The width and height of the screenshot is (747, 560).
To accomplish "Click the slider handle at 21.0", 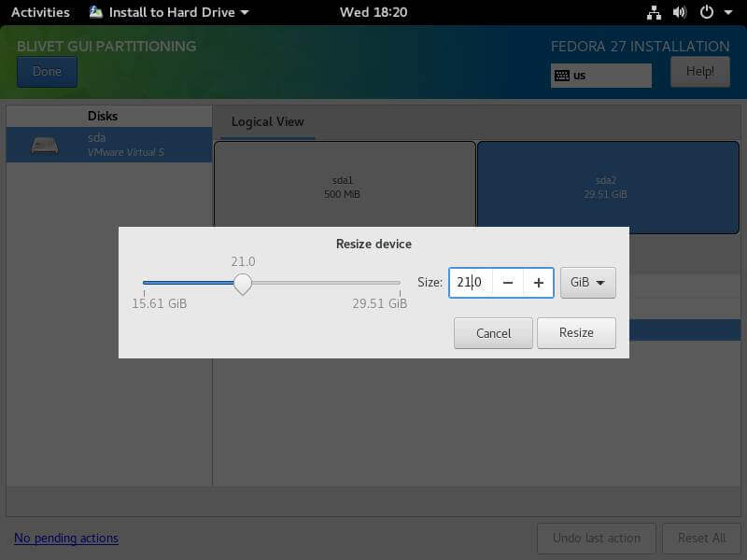I will (x=243, y=284).
